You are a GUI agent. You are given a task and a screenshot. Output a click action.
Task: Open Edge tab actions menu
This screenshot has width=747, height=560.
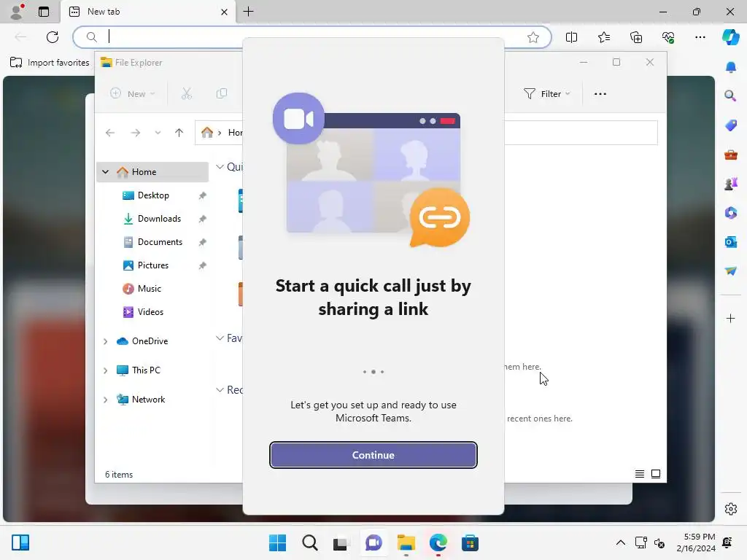[44, 12]
